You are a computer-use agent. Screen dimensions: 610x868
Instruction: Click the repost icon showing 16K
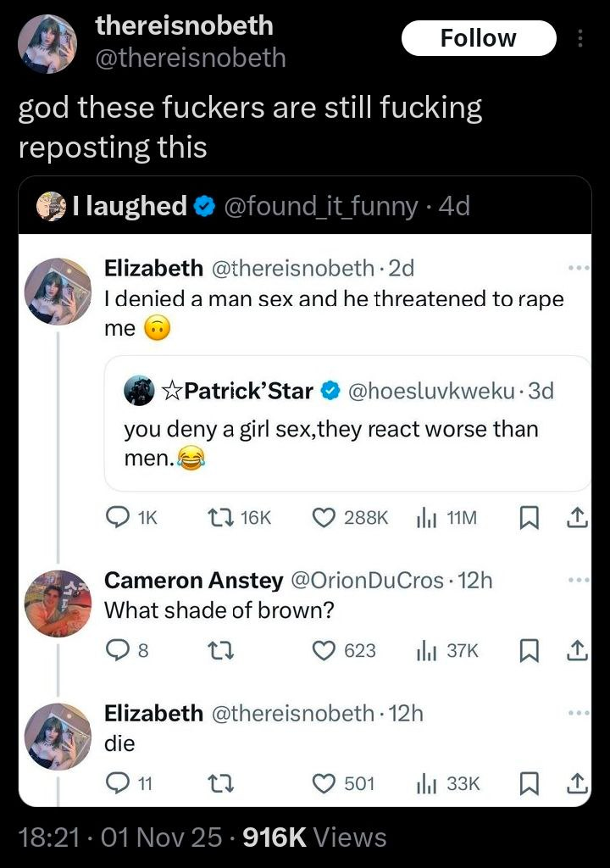(x=217, y=518)
